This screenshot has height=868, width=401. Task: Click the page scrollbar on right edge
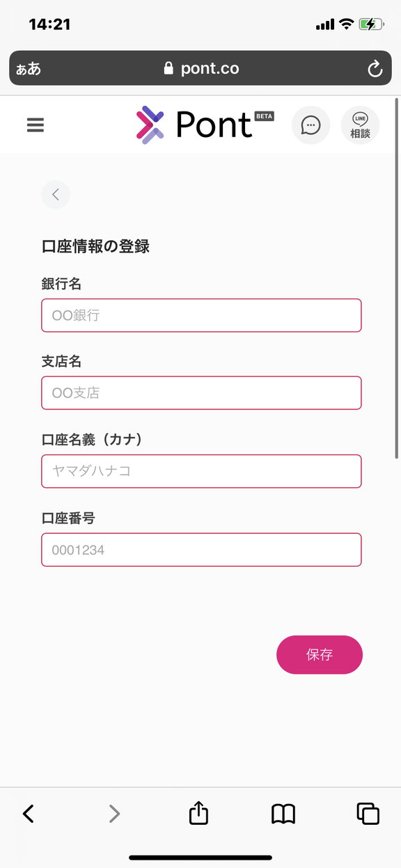[x=396, y=278]
